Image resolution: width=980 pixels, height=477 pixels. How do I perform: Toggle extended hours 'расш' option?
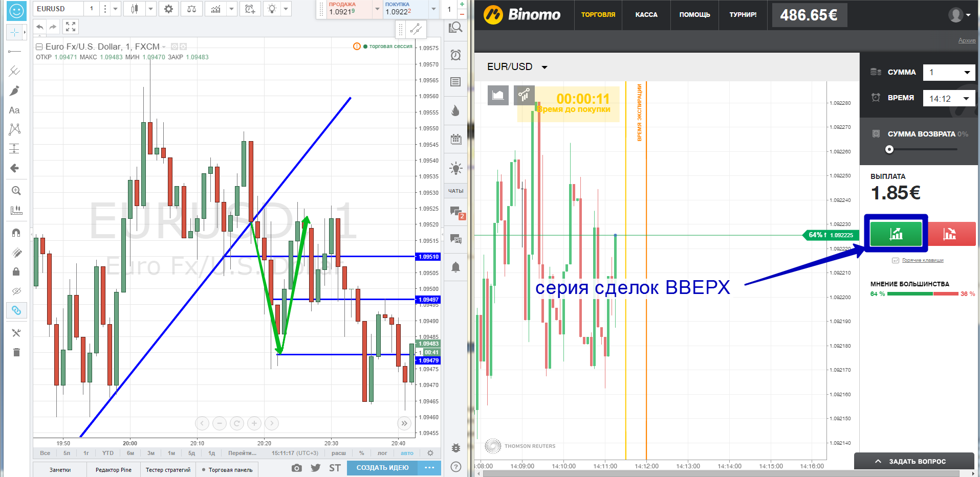338,453
